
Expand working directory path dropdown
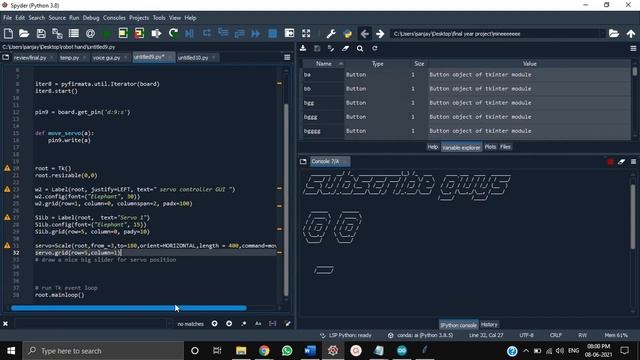tap(602, 34)
